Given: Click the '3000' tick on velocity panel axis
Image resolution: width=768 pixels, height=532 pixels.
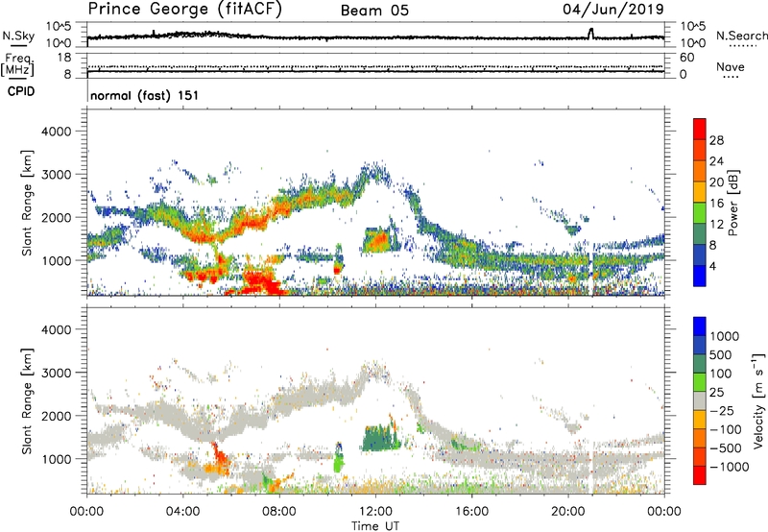Looking at the screenshot, I should click(x=56, y=373).
